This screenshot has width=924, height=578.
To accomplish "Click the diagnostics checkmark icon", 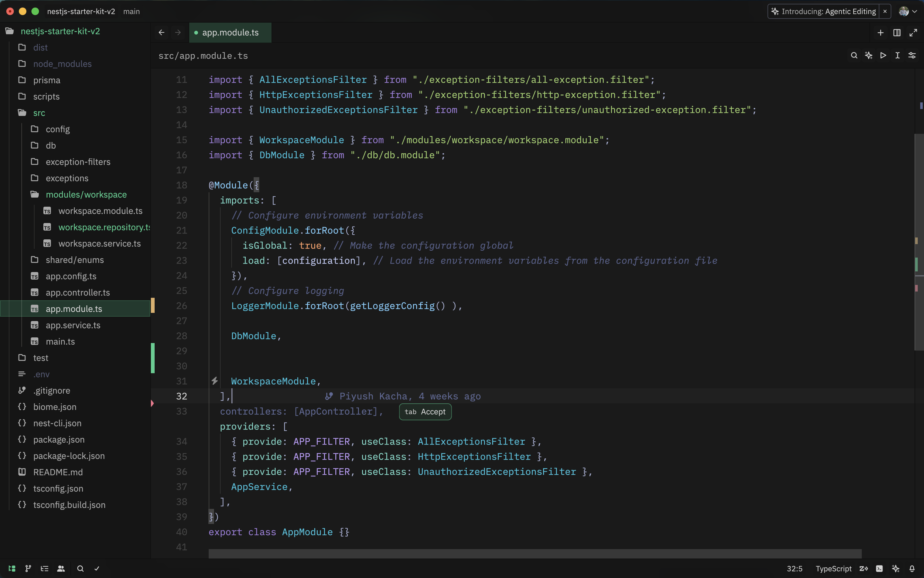I will point(97,569).
